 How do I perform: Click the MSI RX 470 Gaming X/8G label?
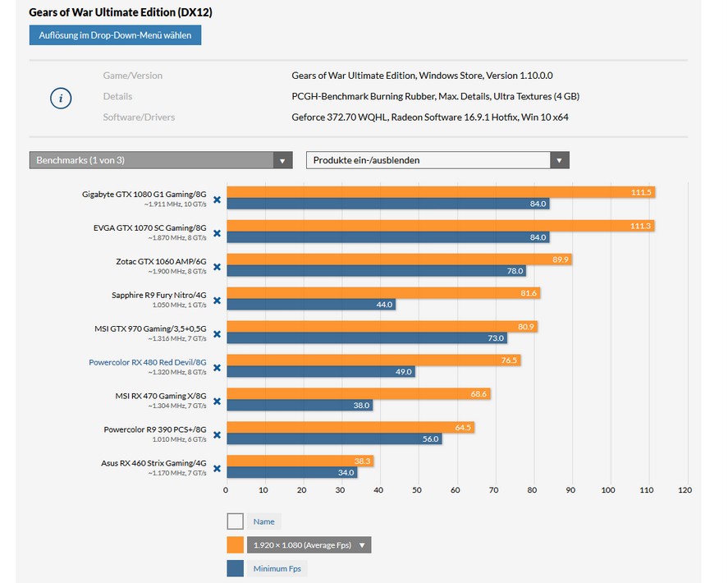[161, 396]
